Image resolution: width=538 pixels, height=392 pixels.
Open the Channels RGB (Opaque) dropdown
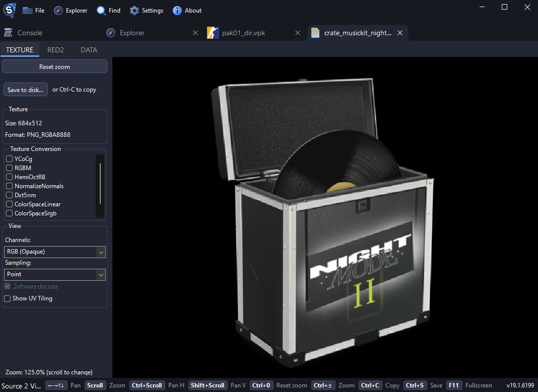[x=55, y=252]
